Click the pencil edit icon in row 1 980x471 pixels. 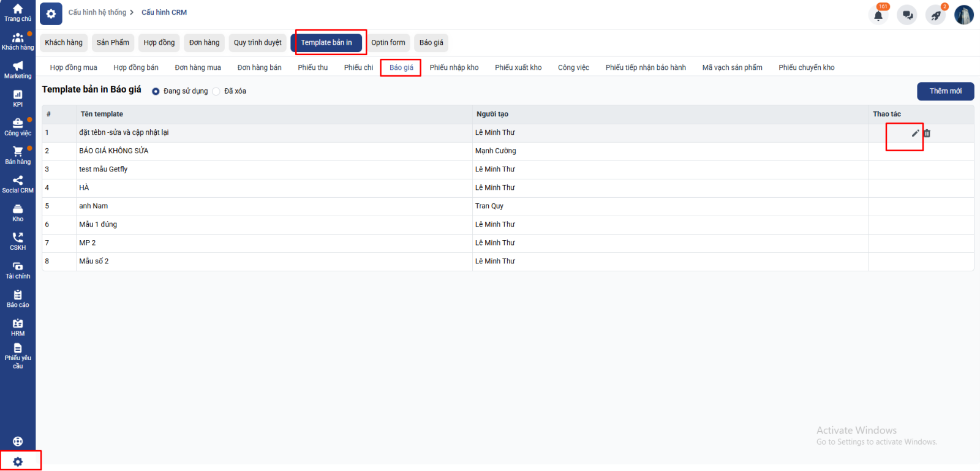[x=915, y=133]
